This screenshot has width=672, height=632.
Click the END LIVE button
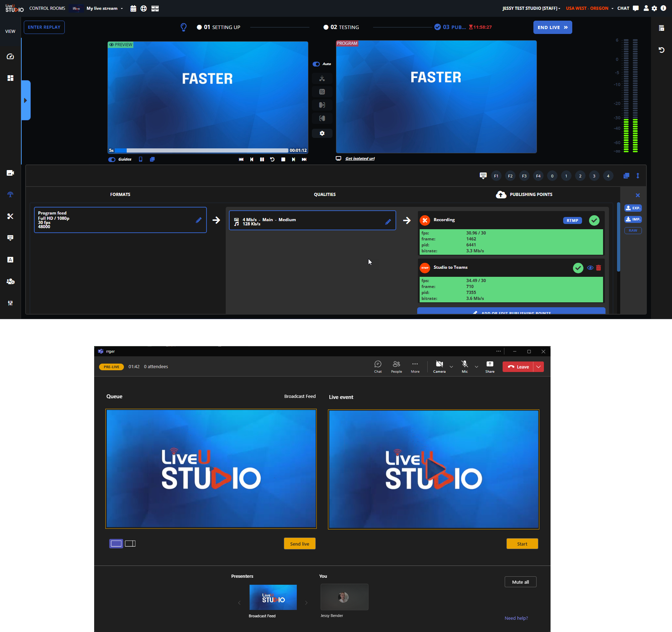(552, 27)
